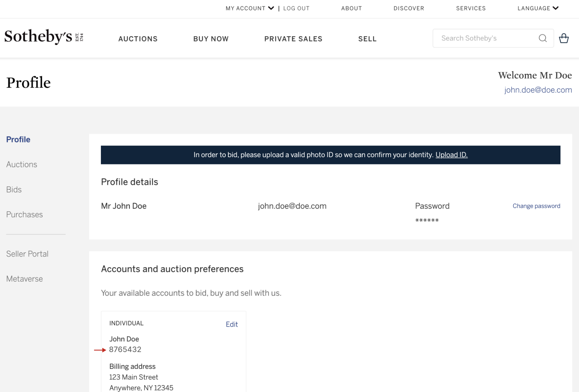Click the john.doe@doe.com welcome email link
The image size is (579, 392).
[x=538, y=90]
